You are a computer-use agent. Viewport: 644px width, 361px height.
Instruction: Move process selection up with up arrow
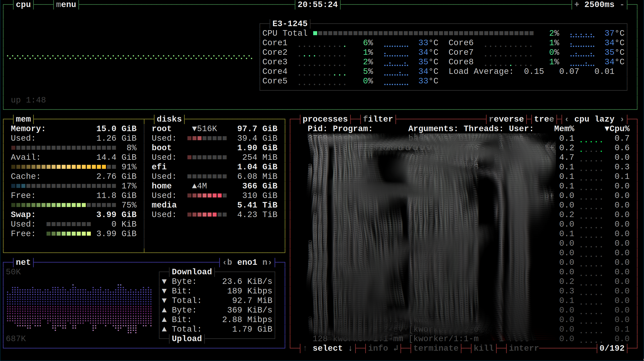point(305,348)
